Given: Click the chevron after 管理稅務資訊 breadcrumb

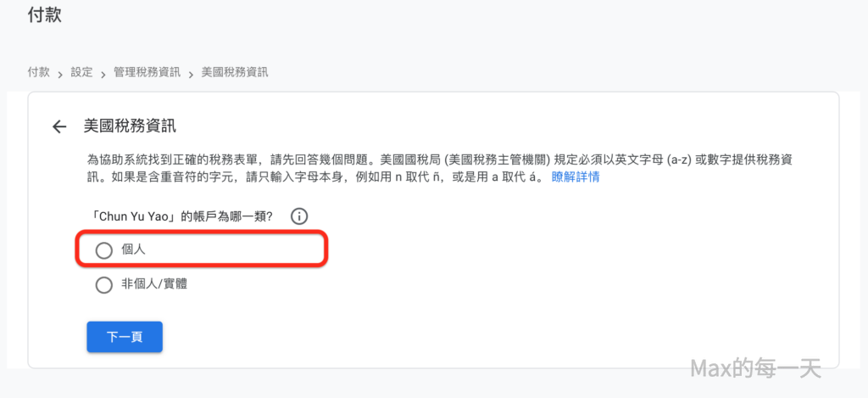Looking at the screenshot, I should (x=191, y=74).
